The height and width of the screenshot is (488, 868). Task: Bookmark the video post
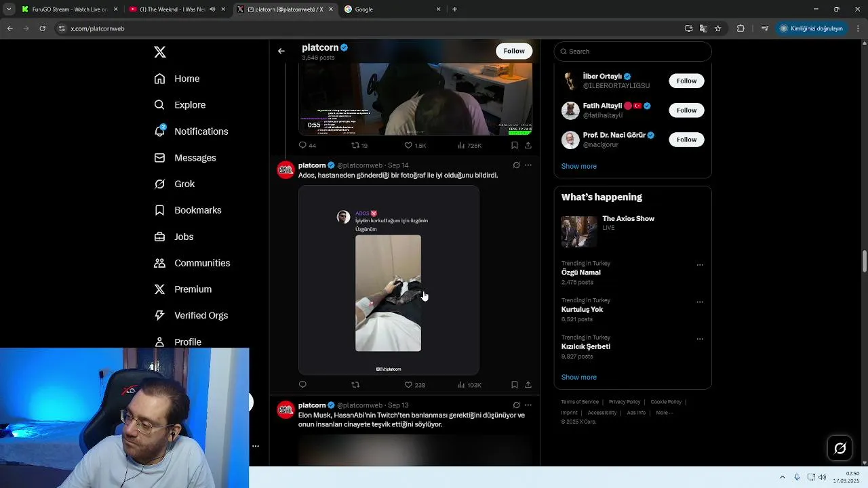click(515, 145)
